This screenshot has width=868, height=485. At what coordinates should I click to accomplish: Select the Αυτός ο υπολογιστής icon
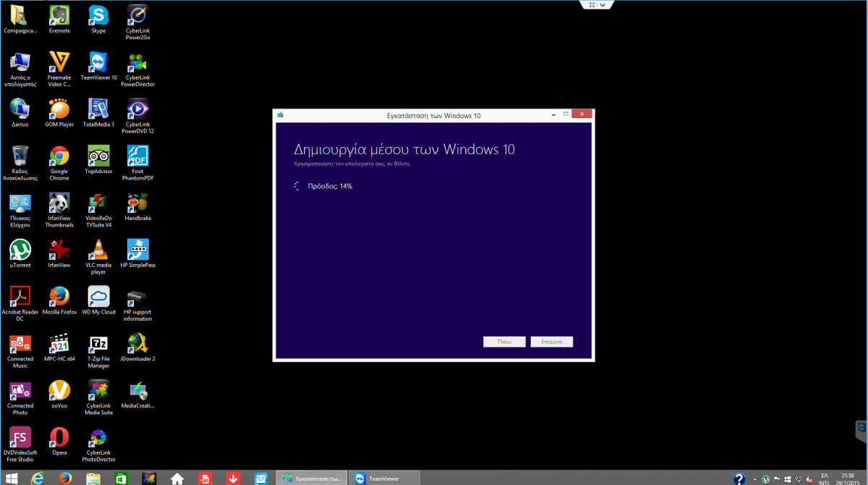tap(20, 69)
